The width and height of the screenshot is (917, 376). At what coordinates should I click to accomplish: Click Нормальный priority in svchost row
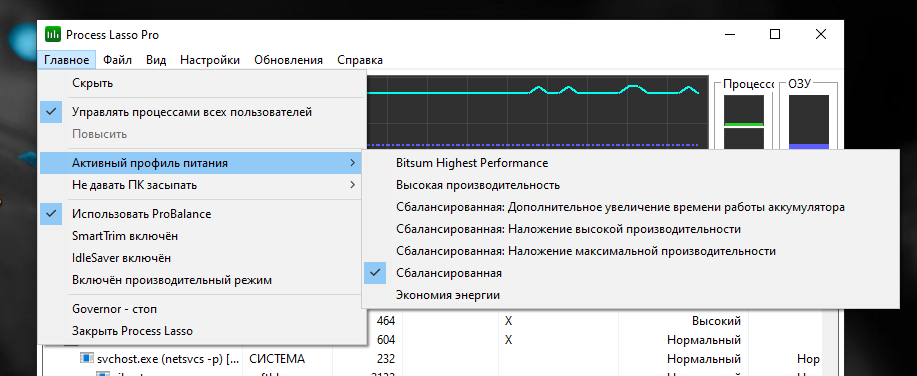704,358
